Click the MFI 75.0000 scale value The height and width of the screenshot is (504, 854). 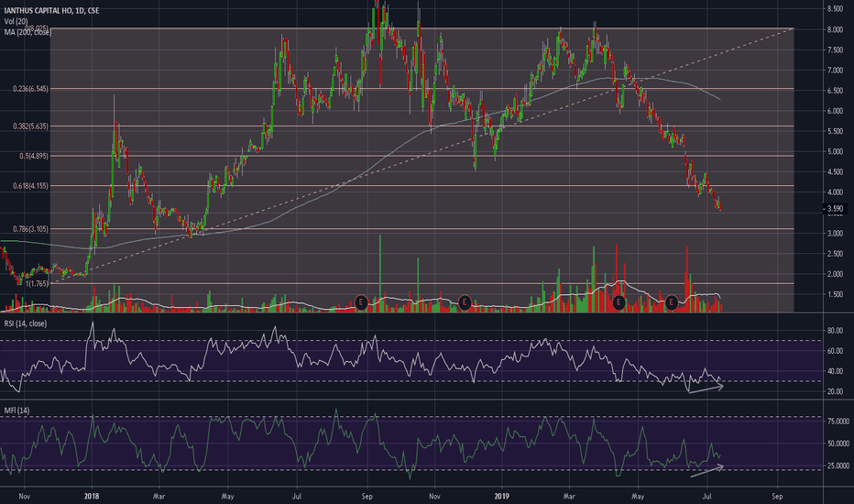[x=838, y=422]
